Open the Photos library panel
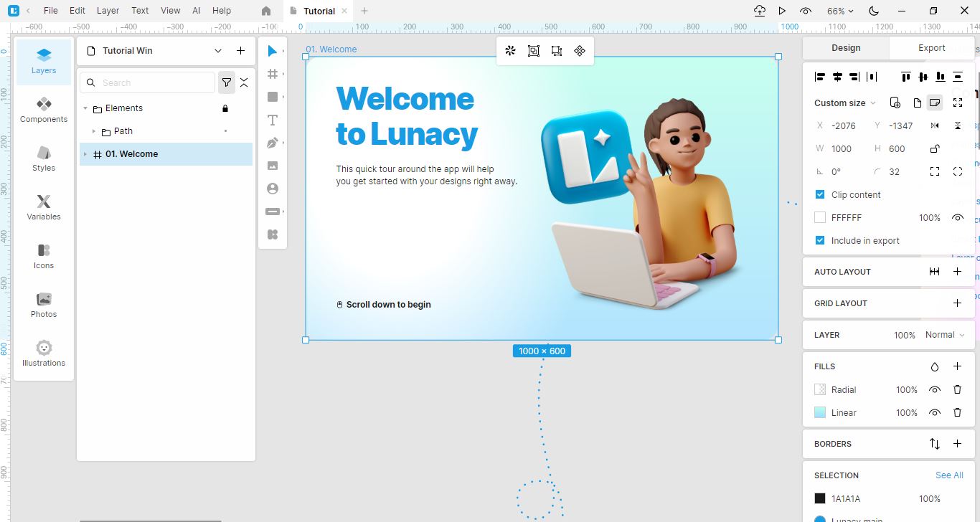Image resolution: width=980 pixels, height=522 pixels. click(x=44, y=305)
